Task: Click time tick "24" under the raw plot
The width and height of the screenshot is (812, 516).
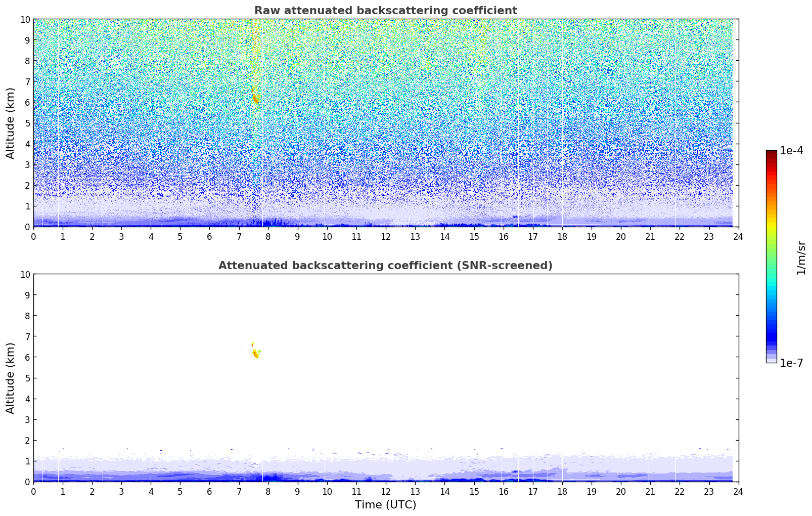Action: (x=738, y=236)
